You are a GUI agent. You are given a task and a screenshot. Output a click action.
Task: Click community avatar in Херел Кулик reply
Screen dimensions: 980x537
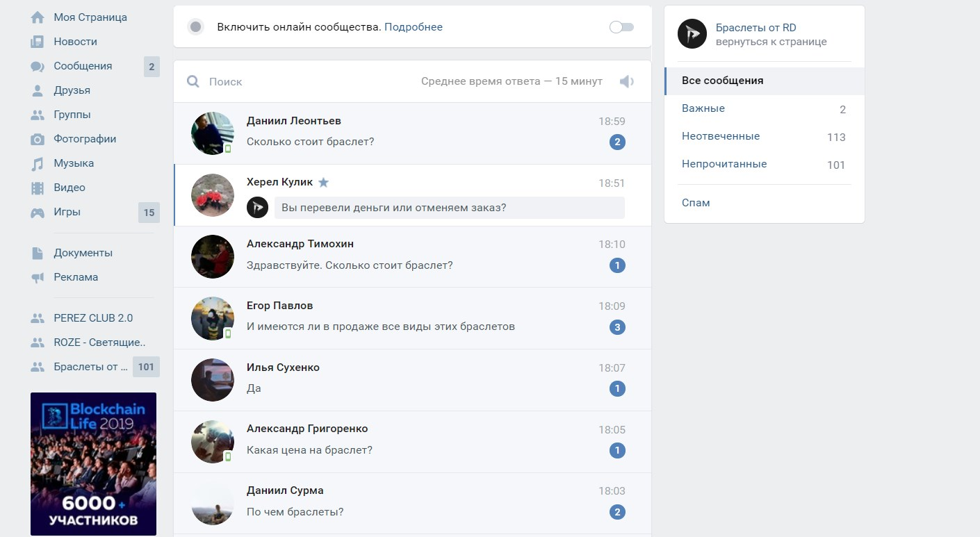click(258, 207)
